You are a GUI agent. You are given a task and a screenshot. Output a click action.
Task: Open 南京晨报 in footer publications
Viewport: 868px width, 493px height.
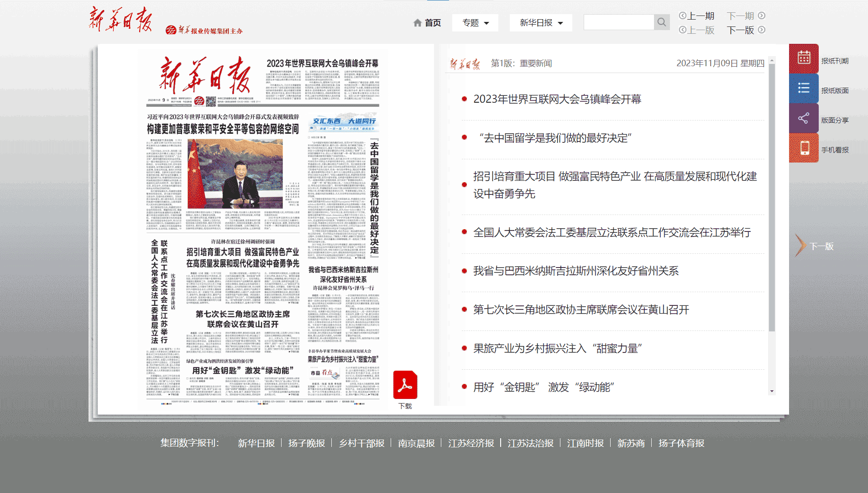416,443
